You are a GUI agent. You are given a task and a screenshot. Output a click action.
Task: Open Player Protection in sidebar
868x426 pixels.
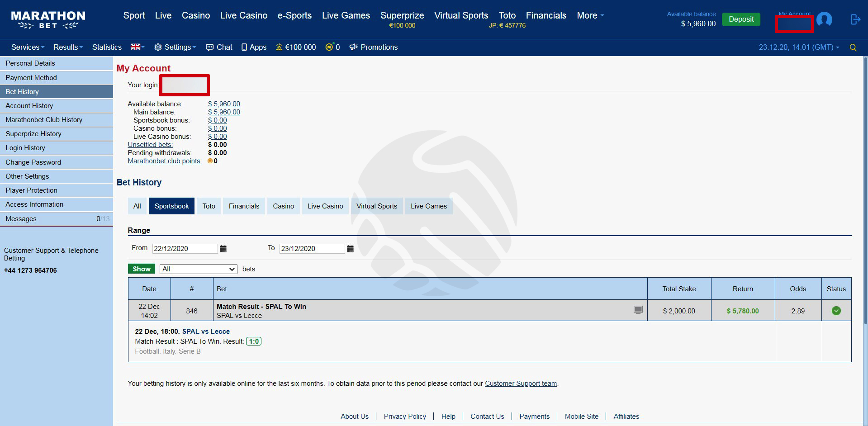tap(57, 190)
